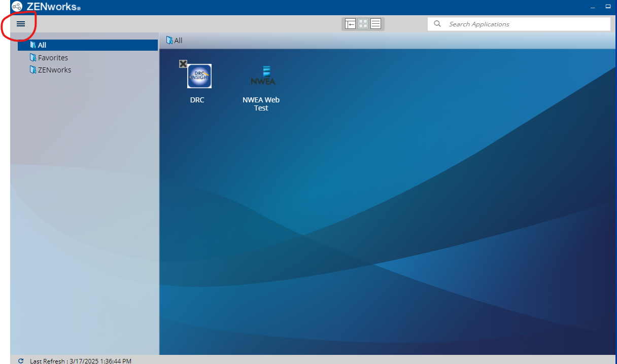Select the All folder in sidebar
This screenshot has width=617, height=364.
point(42,45)
